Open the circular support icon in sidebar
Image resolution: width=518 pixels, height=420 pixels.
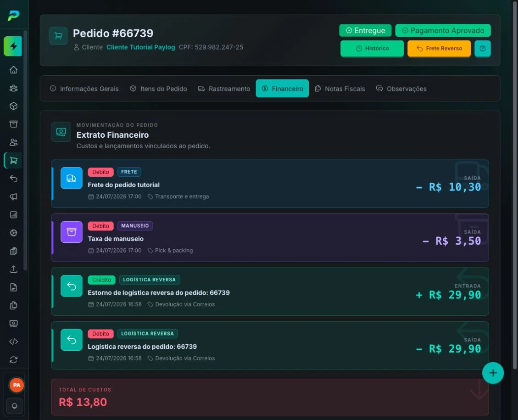[x=14, y=233]
